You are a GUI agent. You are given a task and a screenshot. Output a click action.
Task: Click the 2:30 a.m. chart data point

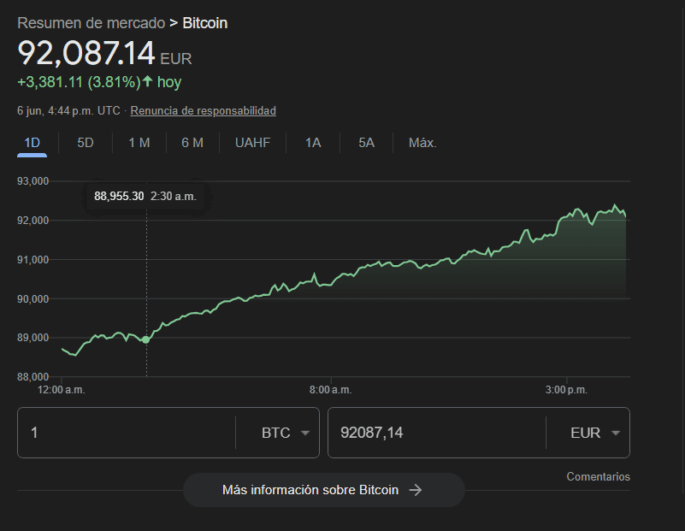pos(146,340)
